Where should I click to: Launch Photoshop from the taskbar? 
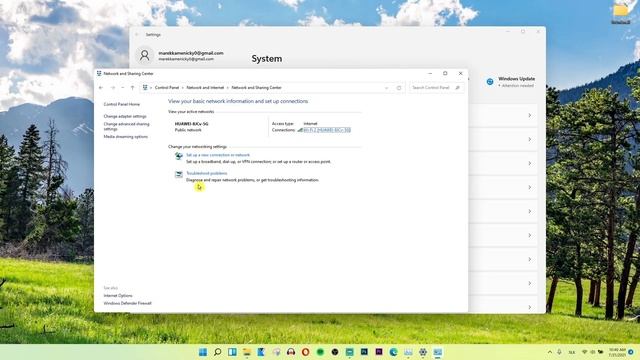364,352
